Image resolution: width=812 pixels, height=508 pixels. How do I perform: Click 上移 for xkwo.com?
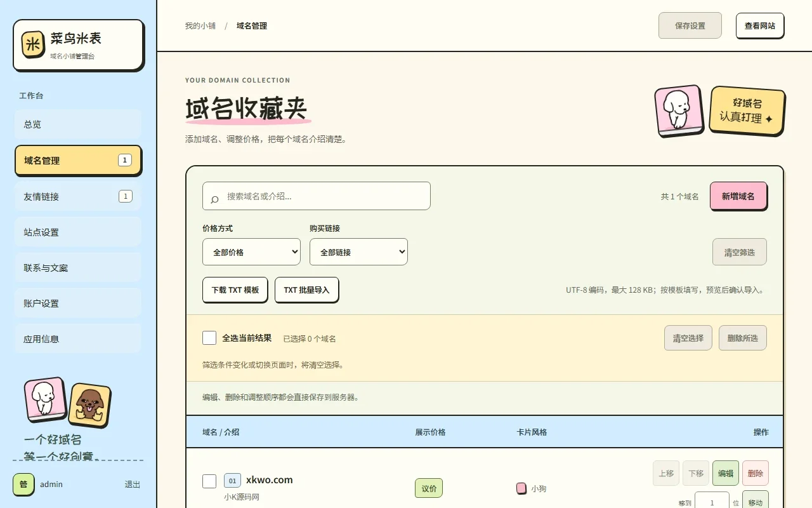666,473
